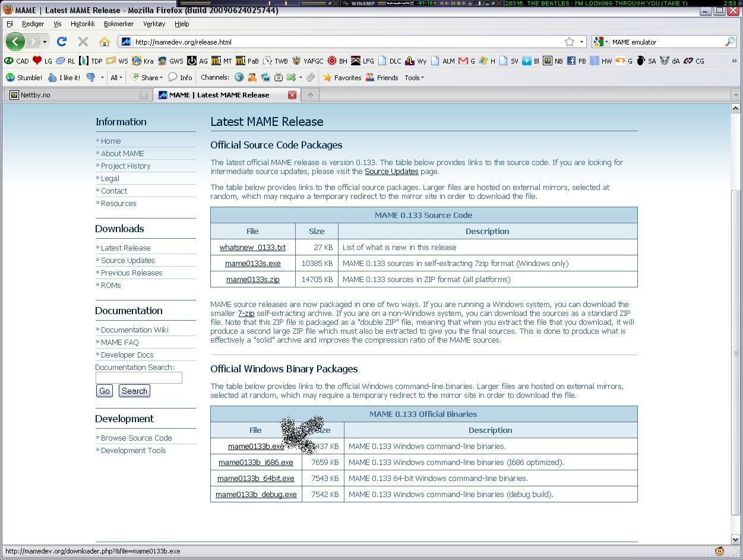Open the URL bar history dropdown

point(581,42)
